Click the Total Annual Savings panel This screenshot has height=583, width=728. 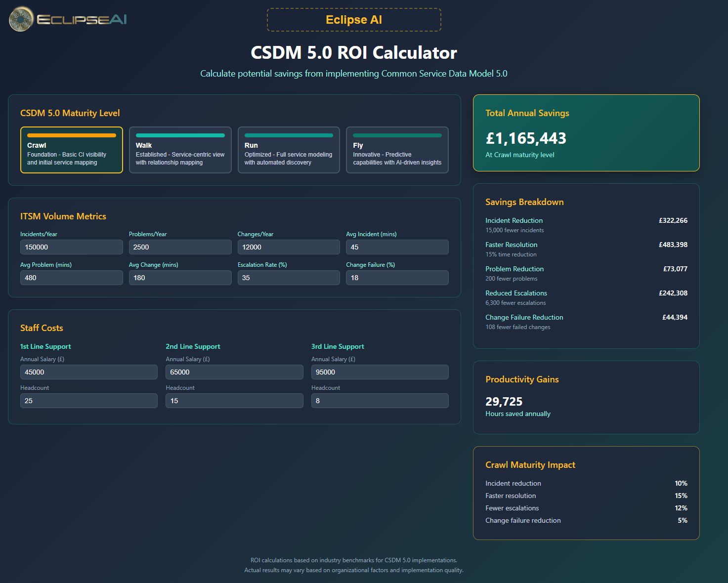coord(586,133)
